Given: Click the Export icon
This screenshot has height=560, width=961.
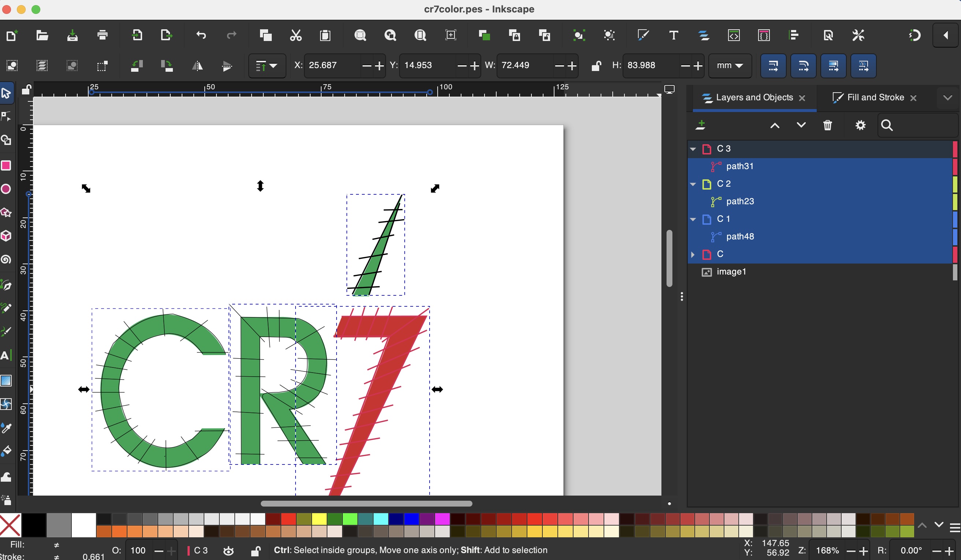Looking at the screenshot, I should coord(166,36).
